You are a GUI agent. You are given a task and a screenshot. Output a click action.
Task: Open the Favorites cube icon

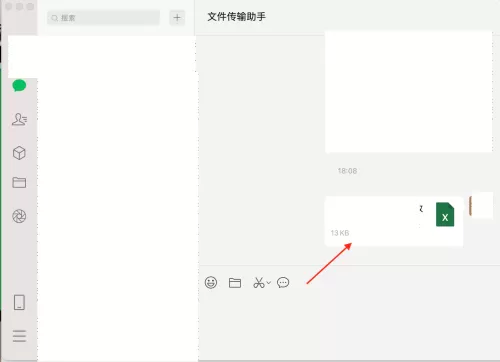[19, 153]
